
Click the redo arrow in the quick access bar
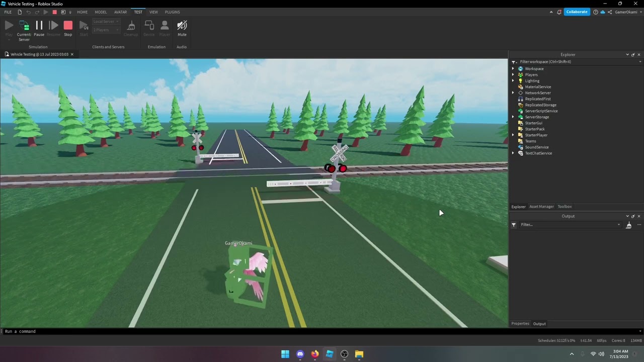(x=37, y=12)
